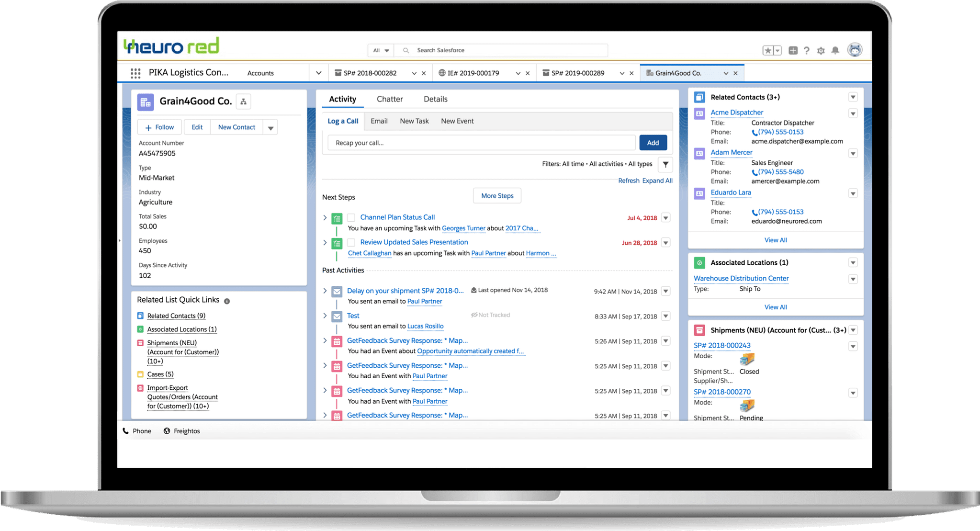The width and height of the screenshot is (980, 531).
Task: Select the Email composer tab
Action: click(x=379, y=121)
